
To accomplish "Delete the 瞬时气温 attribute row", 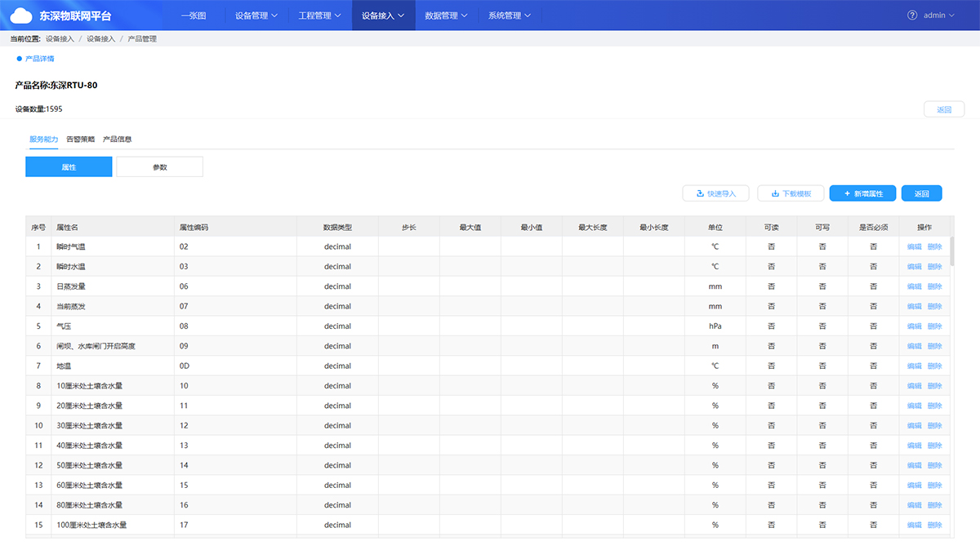I will point(934,246).
